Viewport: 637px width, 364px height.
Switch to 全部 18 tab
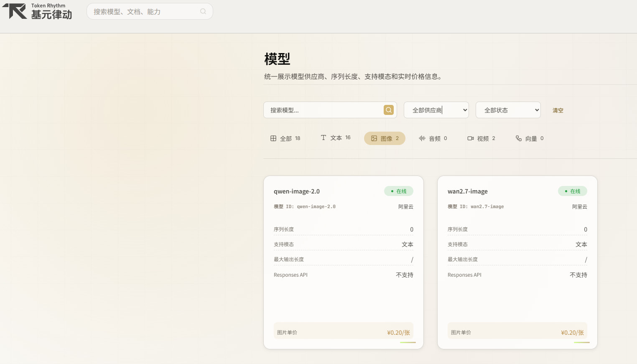click(x=285, y=138)
